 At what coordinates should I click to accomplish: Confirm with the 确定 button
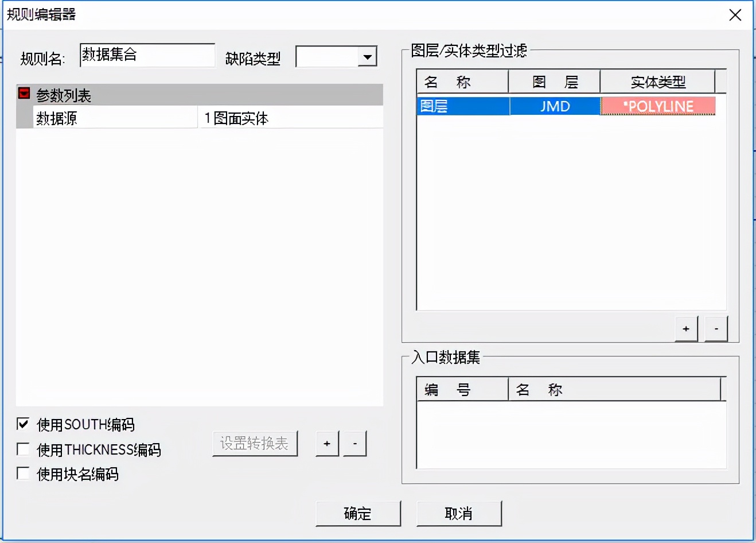[x=358, y=514]
